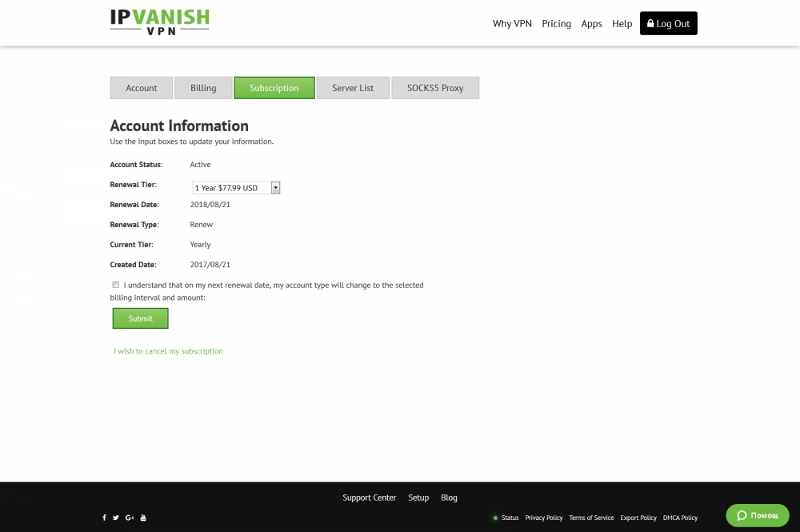Viewport: 800px width, 532px height.
Task: Open the Status footer link
Action: point(510,518)
